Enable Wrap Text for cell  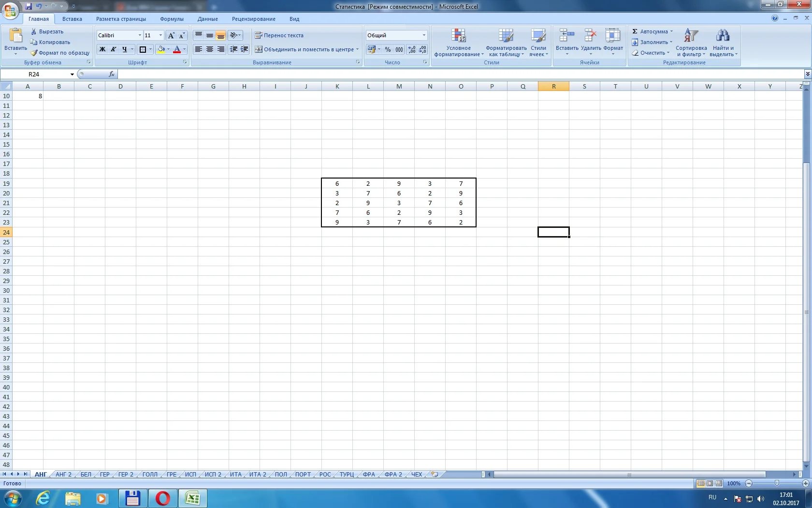click(279, 35)
